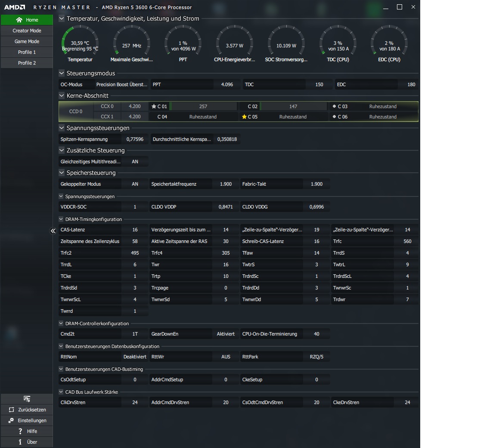Collapse Benutzersteuerungen CAD-Bustiming subsection
The image size is (496, 448).
61,369
